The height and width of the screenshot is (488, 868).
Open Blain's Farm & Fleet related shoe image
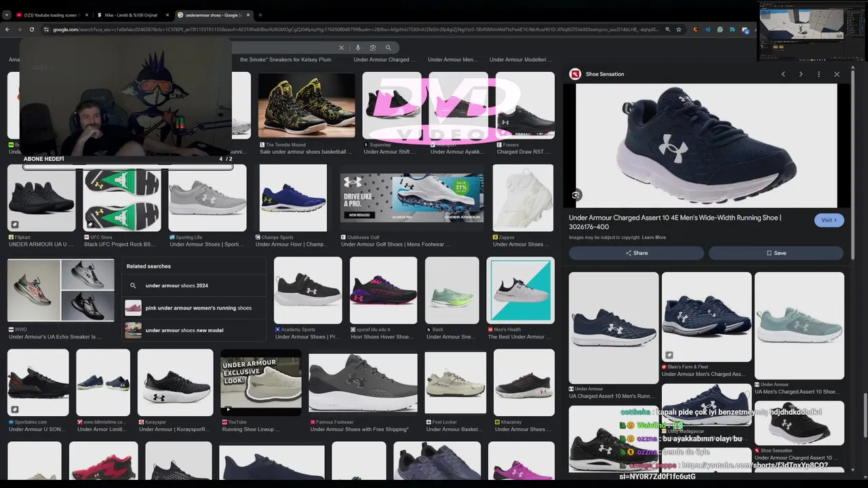(707, 317)
